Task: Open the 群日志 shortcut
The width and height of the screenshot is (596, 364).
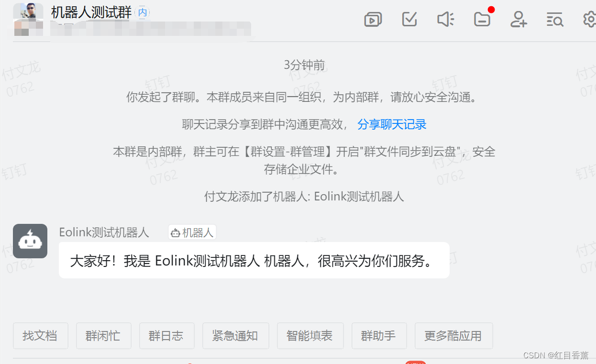Action: tap(167, 336)
